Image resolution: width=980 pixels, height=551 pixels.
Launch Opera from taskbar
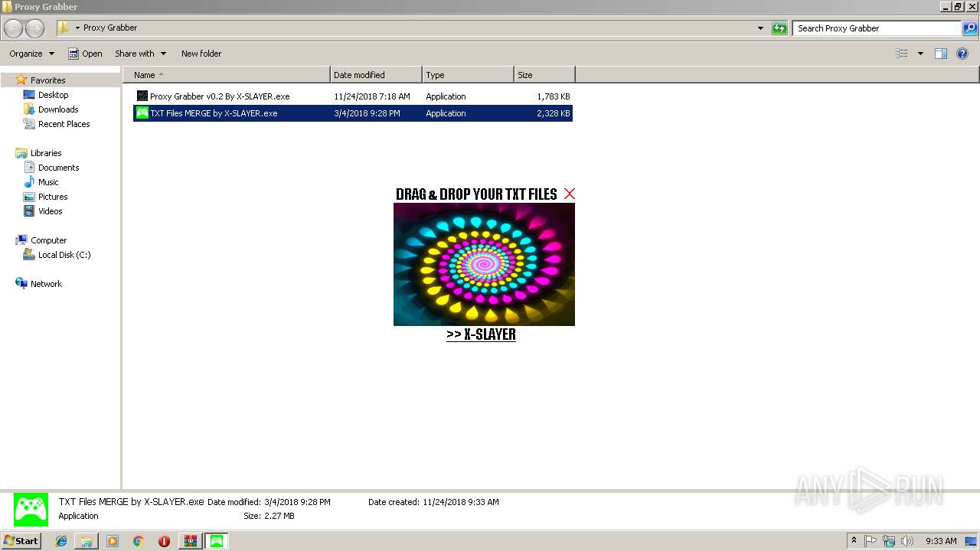(164, 541)
